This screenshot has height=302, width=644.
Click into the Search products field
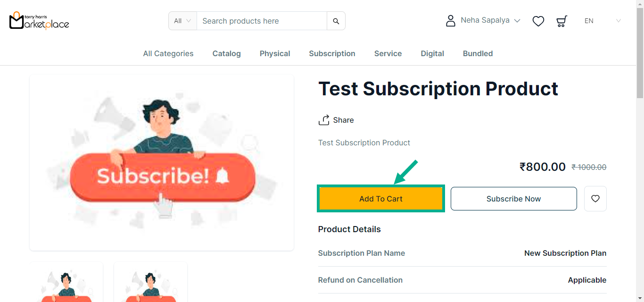[x=262, y=21]
